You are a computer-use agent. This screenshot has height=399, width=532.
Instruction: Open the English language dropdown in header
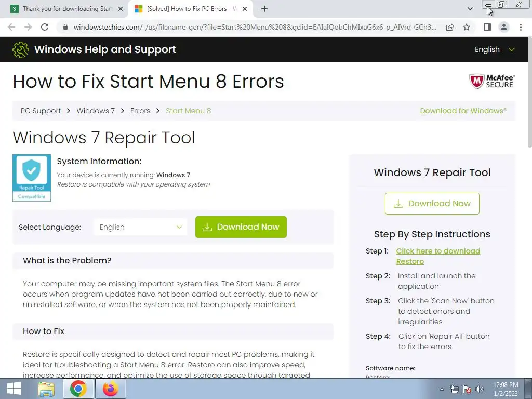point(495,49)
